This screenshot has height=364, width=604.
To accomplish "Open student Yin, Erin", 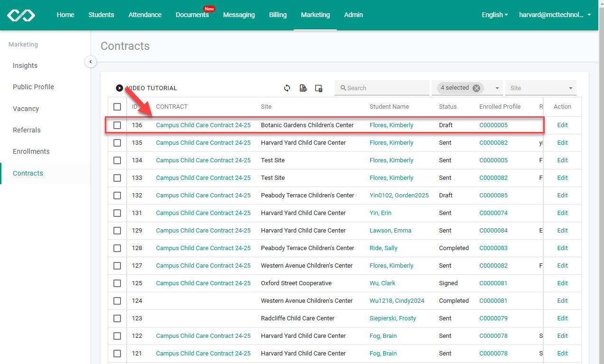I will [x=381, y=213].
